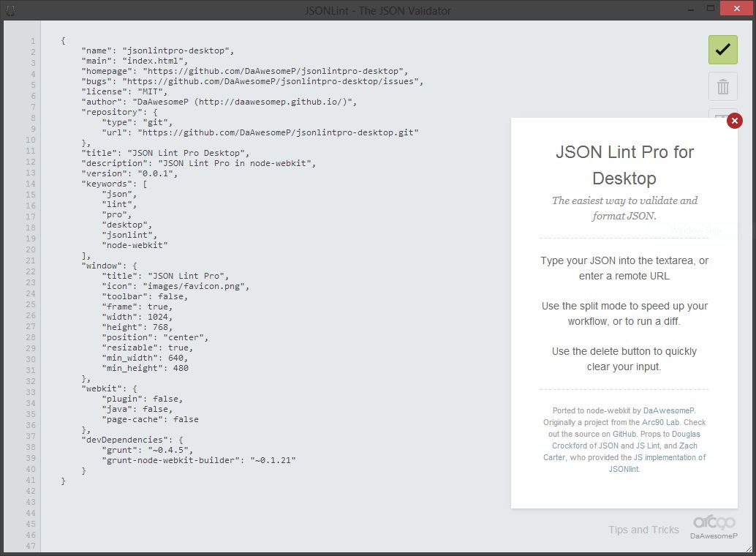Image resolution: width=756 pixels, height=556 pixels.
Task: Click the "author": "DaAwesomeP" line
Action: pyautogui.click(x=219, y=102)
